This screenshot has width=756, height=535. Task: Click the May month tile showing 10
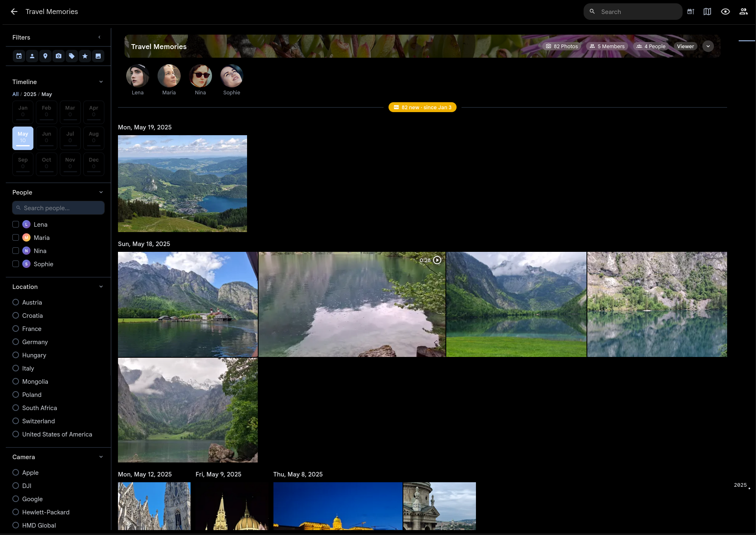click(23, 138)
